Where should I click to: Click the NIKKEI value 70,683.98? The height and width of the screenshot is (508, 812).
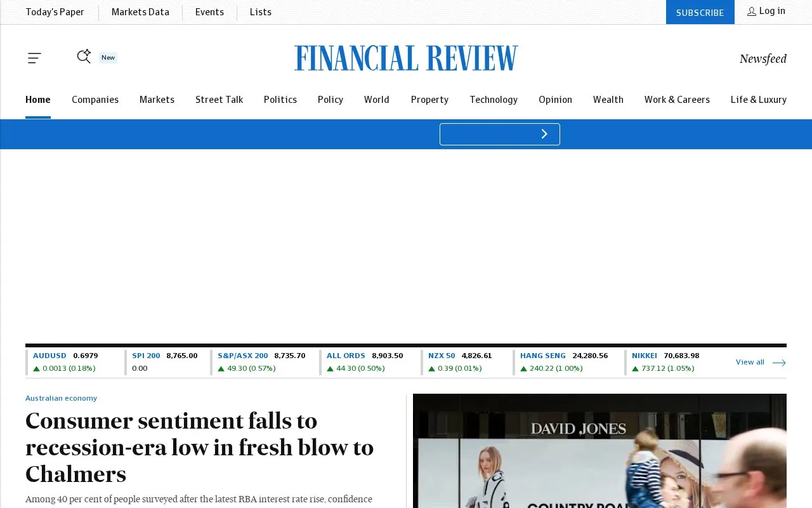(681, 356)
